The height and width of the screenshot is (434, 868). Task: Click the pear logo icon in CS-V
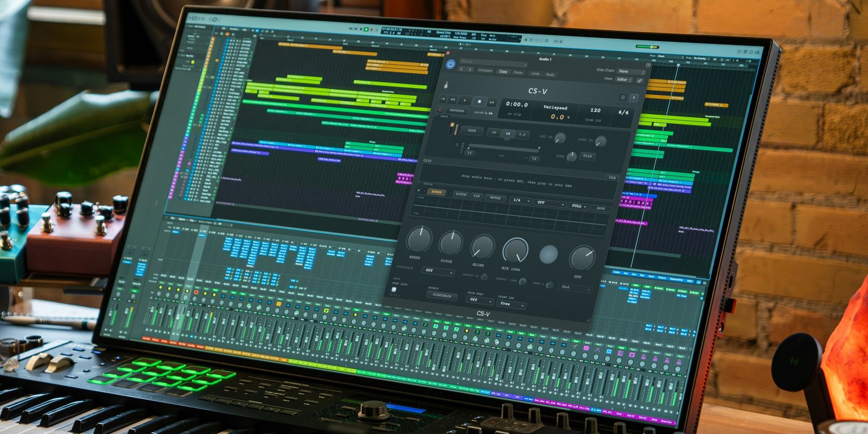[x=446, y=85]
